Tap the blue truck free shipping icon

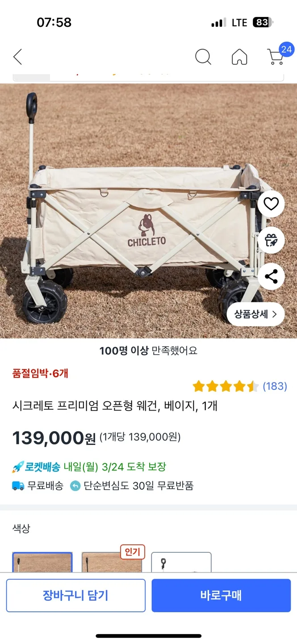coord(18,486)
